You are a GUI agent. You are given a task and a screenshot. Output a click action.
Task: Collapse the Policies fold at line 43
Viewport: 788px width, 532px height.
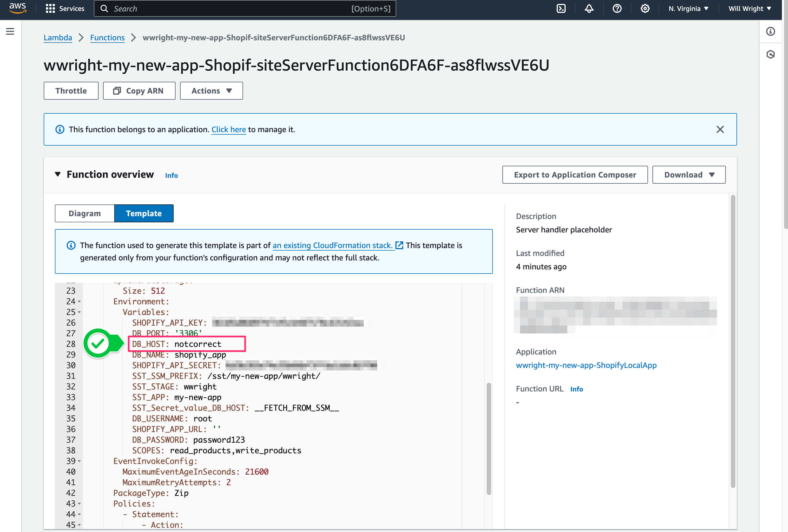tap(79, 503)
